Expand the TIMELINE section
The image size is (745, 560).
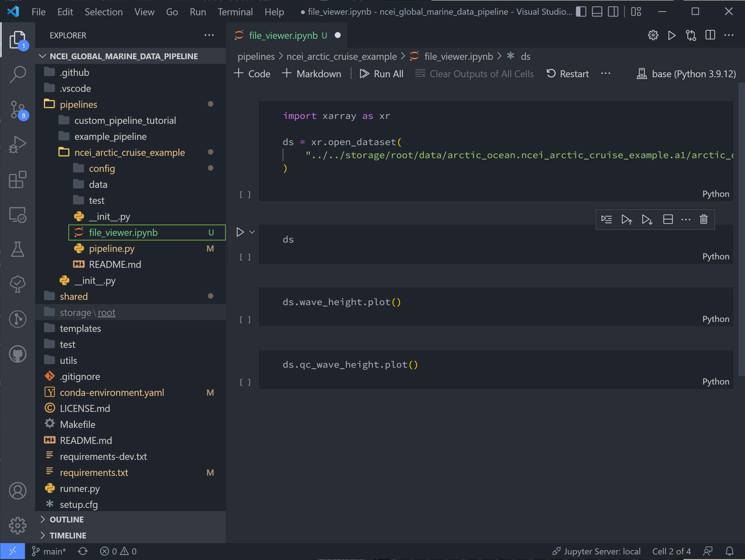(68, 535)
